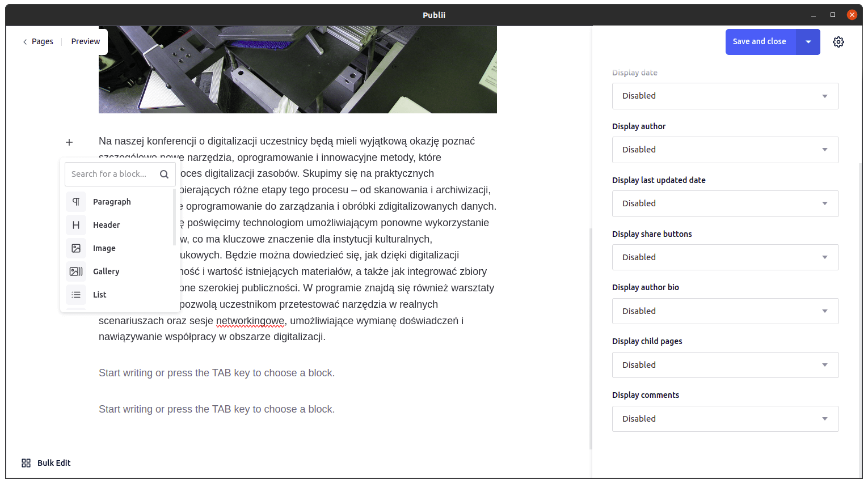Image resolution: width=868 pixels, height=484 pixels.
Task: Select the Header block icon
Action: click(x=76, y=225)
